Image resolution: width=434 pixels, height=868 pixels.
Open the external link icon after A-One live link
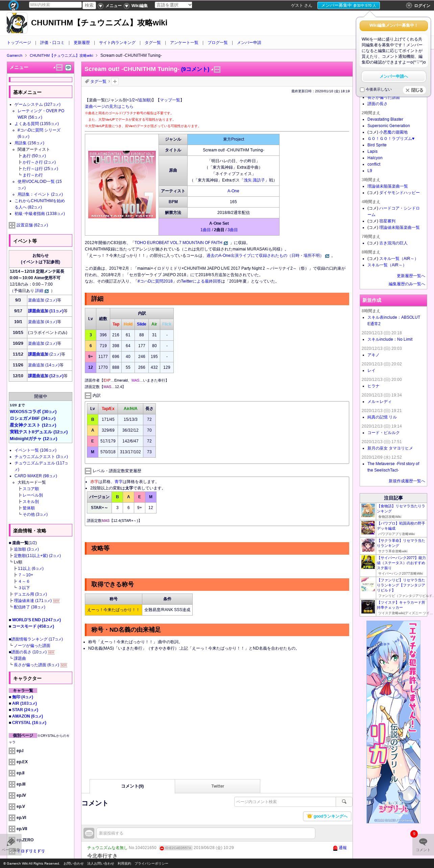(x=327, y=256)
